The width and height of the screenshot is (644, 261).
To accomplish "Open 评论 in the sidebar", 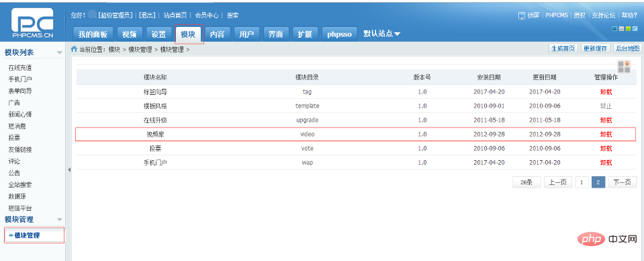I will [x=14, y=161].
